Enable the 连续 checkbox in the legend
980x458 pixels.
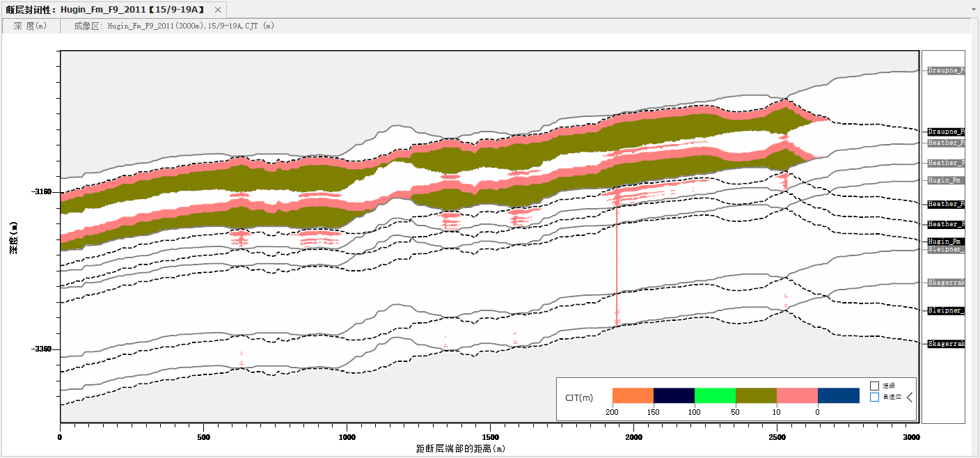coord(874,386)
